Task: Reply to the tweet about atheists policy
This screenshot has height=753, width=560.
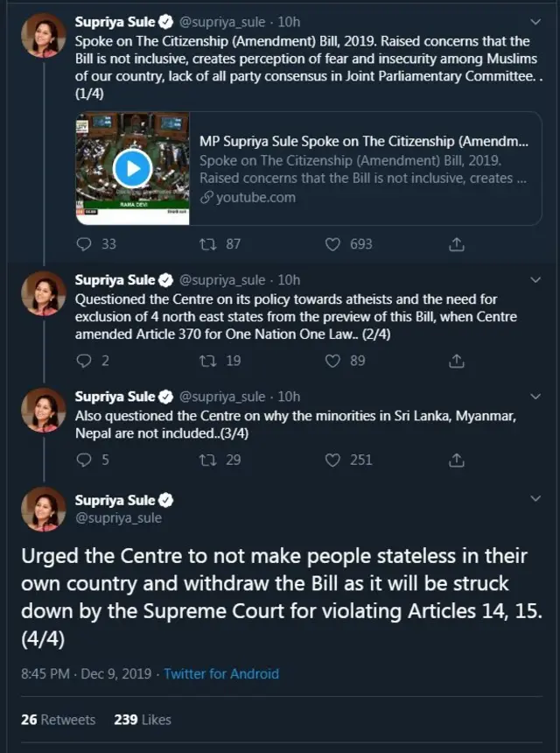Action: pos(85,360)
